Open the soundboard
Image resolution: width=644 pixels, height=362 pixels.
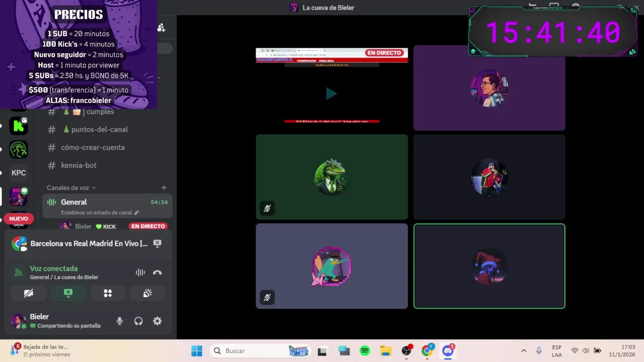[x=147, y=293]
